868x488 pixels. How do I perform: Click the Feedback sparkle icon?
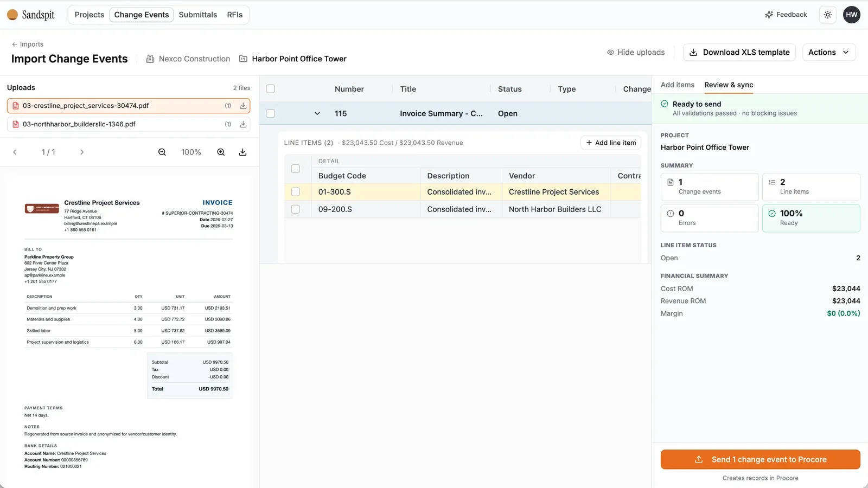tap(769, 15)
